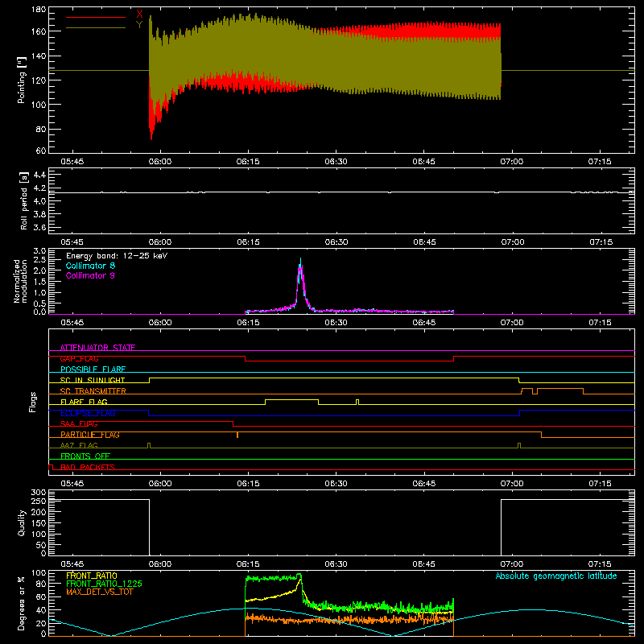
Task: Click the 3.6 tick label on Roll period axis
Action: 39,227
